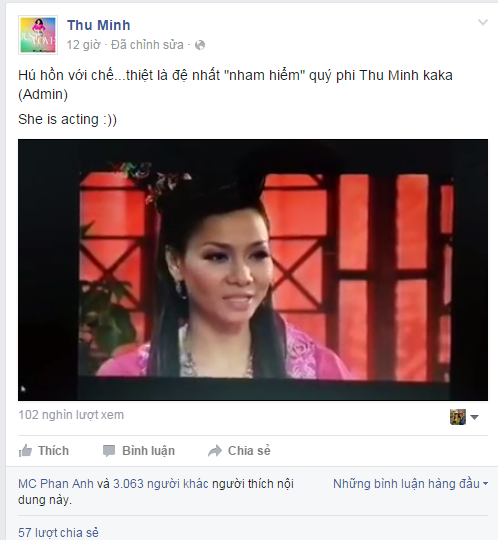Click the Thích like button label

point(53,450)
